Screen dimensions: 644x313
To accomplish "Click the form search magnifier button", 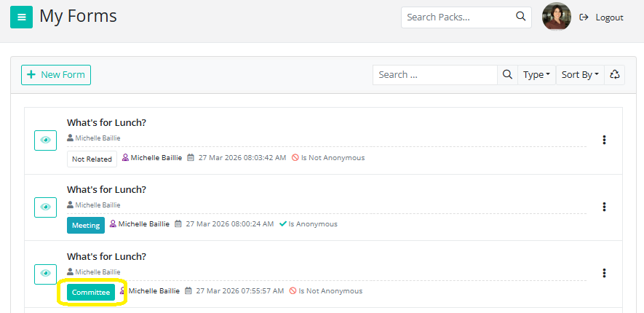I will pyautogui.click(x=507, y=74).
